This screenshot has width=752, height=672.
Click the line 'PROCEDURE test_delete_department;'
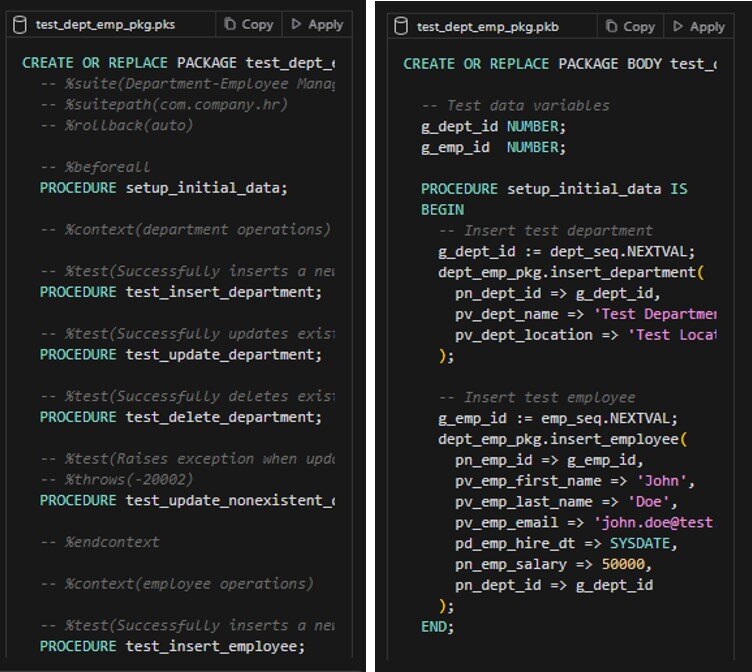coord(181,417)
